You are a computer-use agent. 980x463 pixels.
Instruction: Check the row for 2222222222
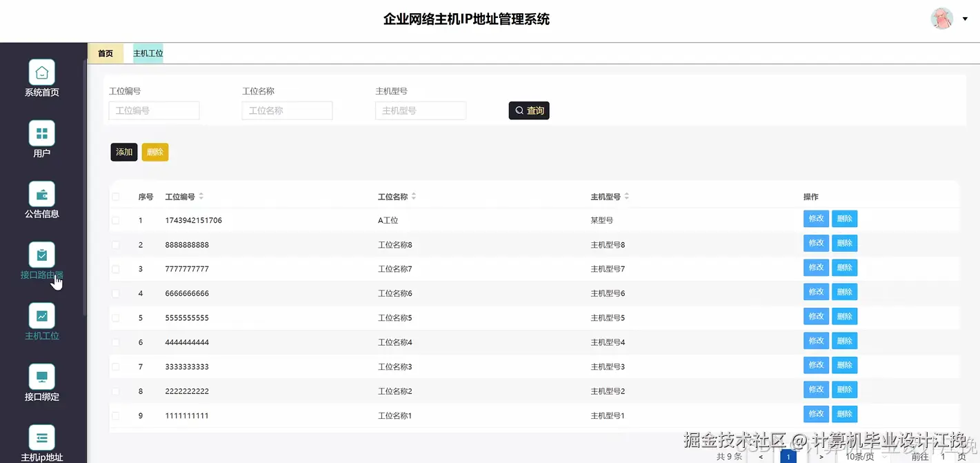(x=116, y=391)
